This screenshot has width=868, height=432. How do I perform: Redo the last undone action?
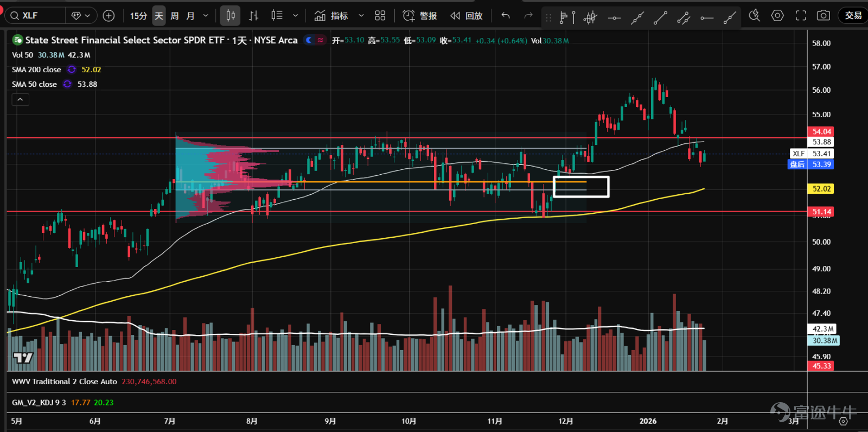pos(528,16)
